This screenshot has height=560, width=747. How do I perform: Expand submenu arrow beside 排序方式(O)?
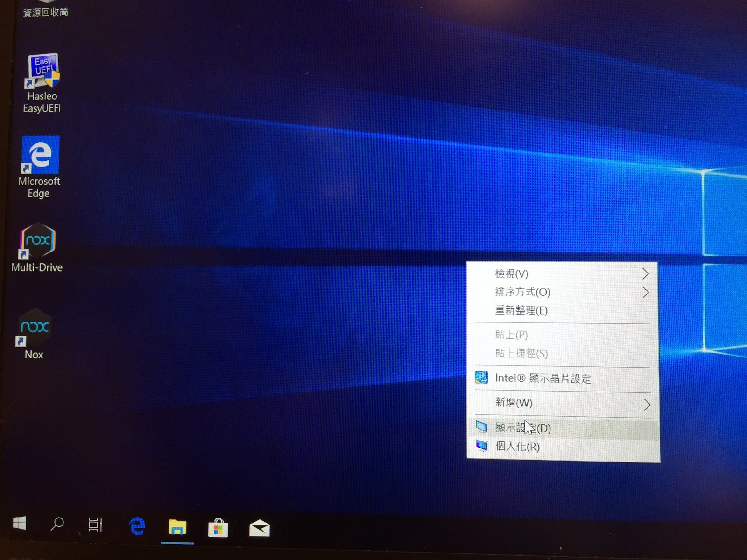pyautogui.click(x=646, y=292)
